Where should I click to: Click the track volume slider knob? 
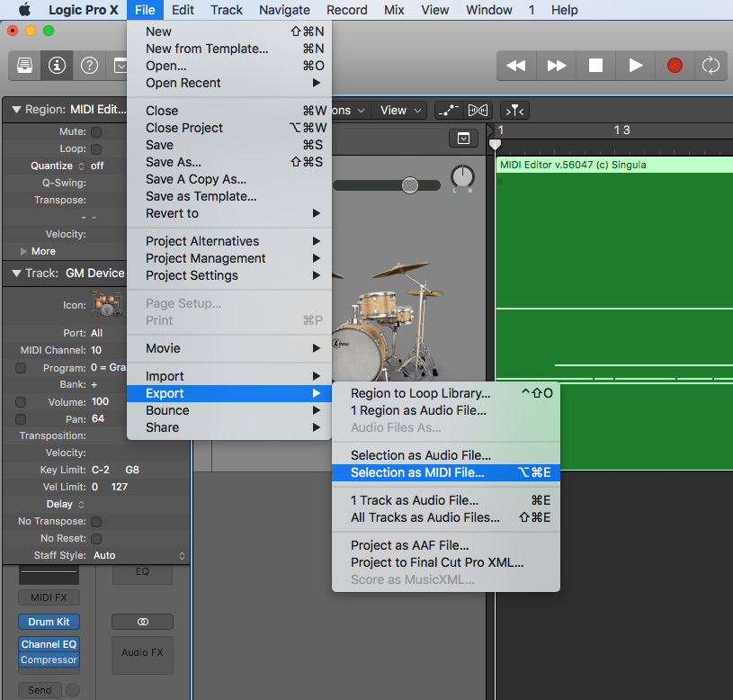[x=410, y=185]
